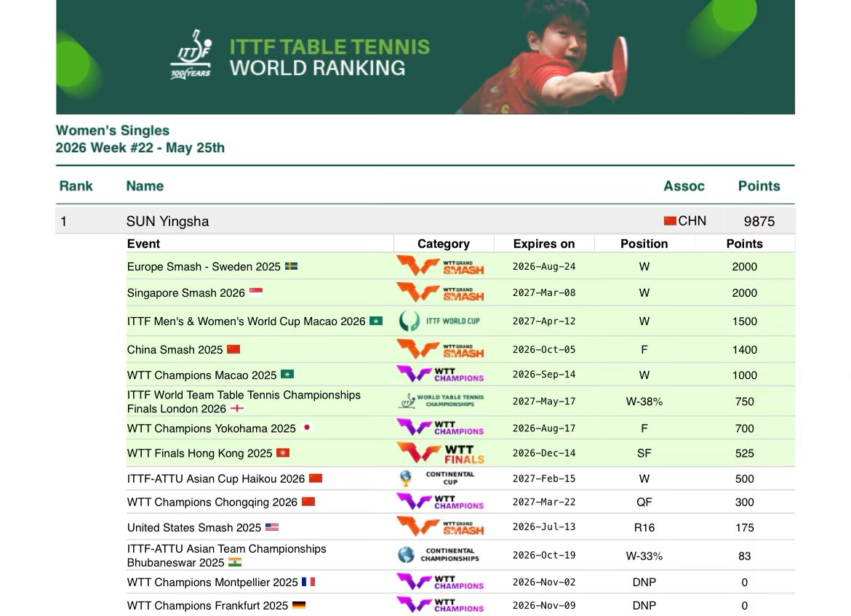Click the 2026 Week #22 - May 25th text

(x=140, y=148)
